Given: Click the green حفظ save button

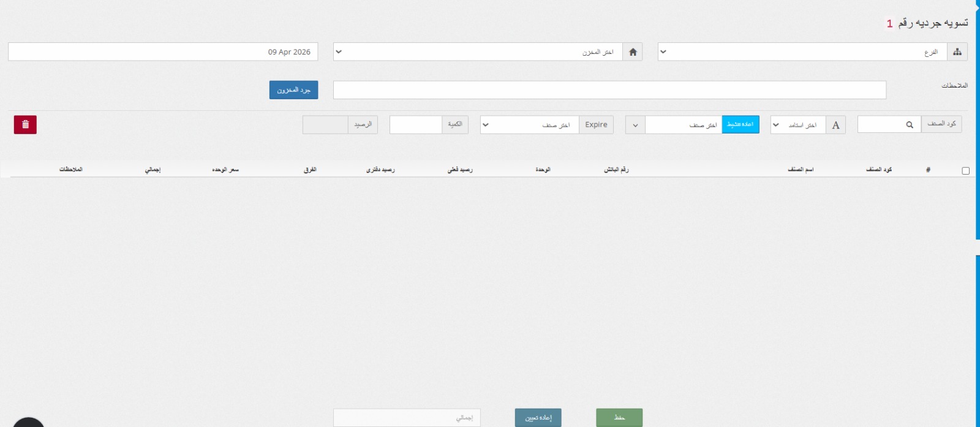Looking at the screenshot, I should [x=619, y=418].
